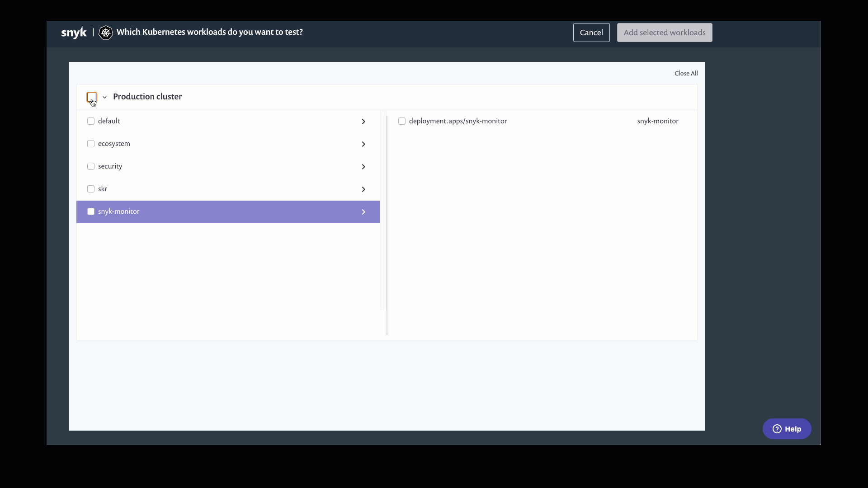Screen dimensions: 868x488
Task: Click the Snyk logo
Action: click(x=74, y=33)
